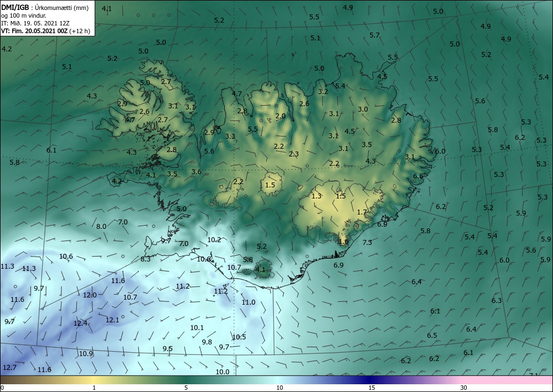Image resolution: width=553 pixels, height=392 pixels.
Task: Click the 2.0 value label
Action: (280, 116)
